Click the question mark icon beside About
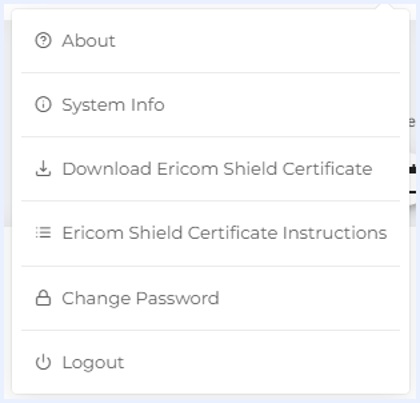 [43, 41]
